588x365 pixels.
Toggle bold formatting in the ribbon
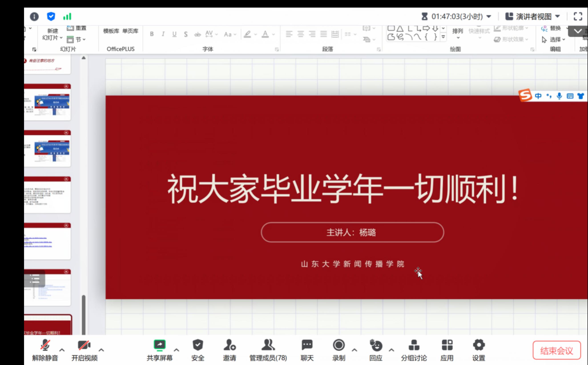coord(152,34)
